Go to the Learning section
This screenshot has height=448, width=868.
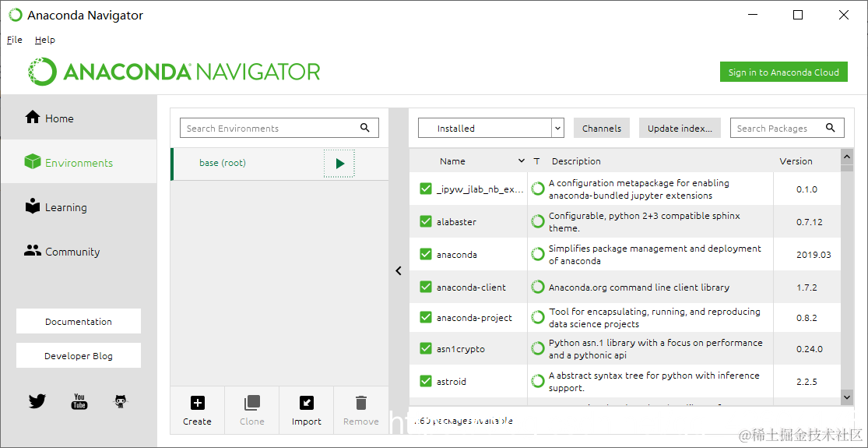tap(78, 206)
